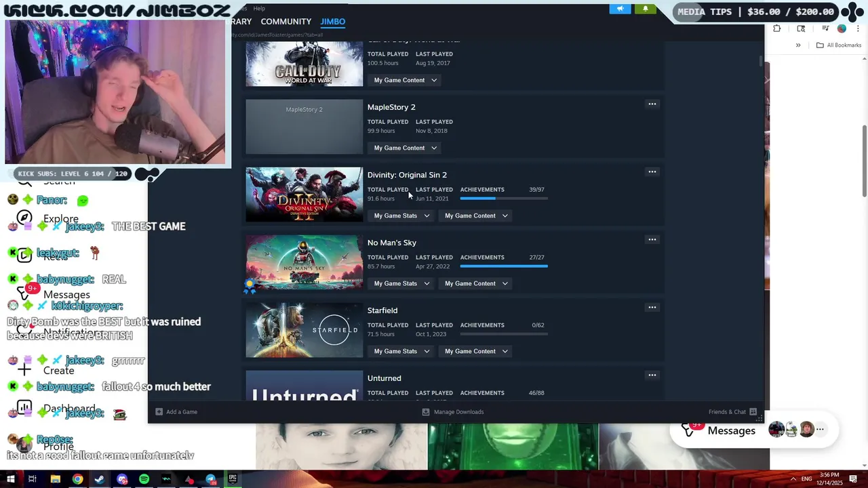Open Friends & Chat
This screenshot has width=868, height=488.
pos(732,411)
